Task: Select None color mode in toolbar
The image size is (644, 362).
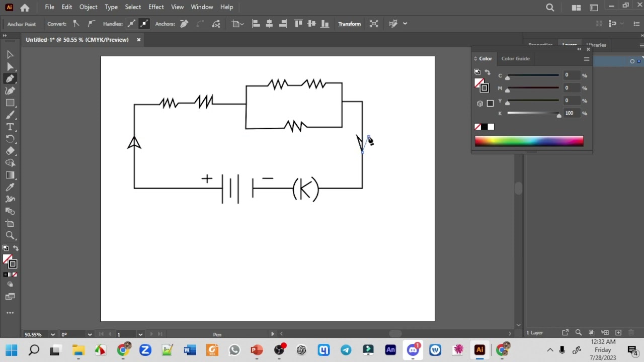Action: 14,275
